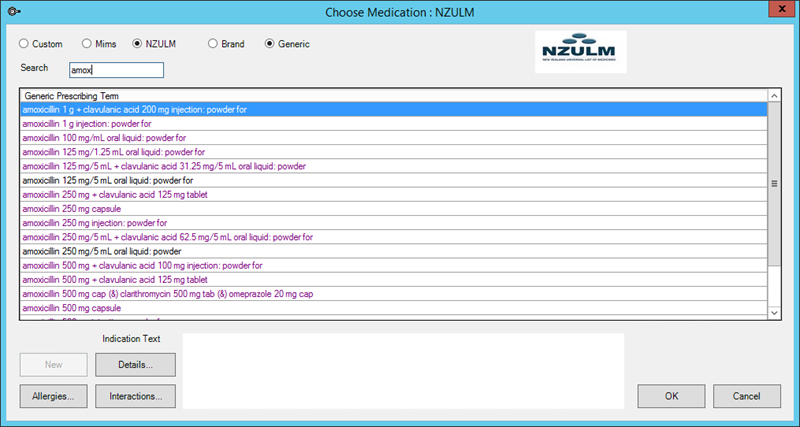The image size is (800, 427).
Task: Select amoxicillin 500 mg + clavulanic acid 125 mg tablet
Action: pyautogui.click(x=394, y=280)
